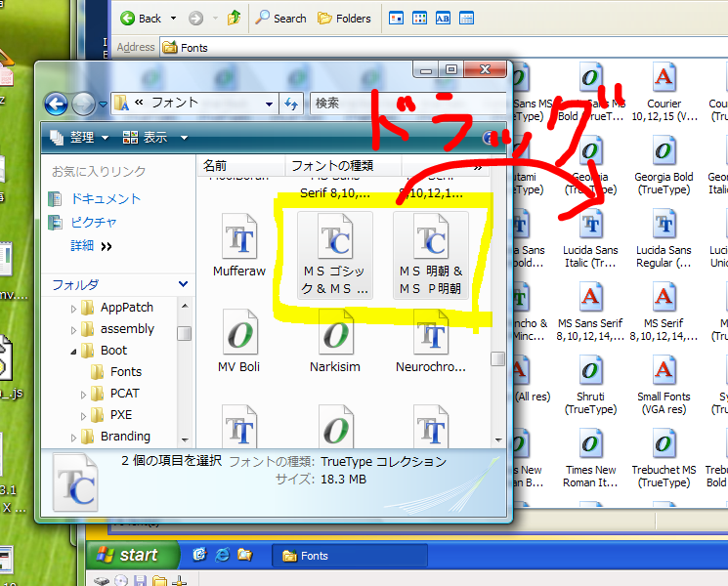The width and height of the screenshot is (728, 586).
Task: Select Small Fonts (VGA res) icon
Action: point(664,386)
